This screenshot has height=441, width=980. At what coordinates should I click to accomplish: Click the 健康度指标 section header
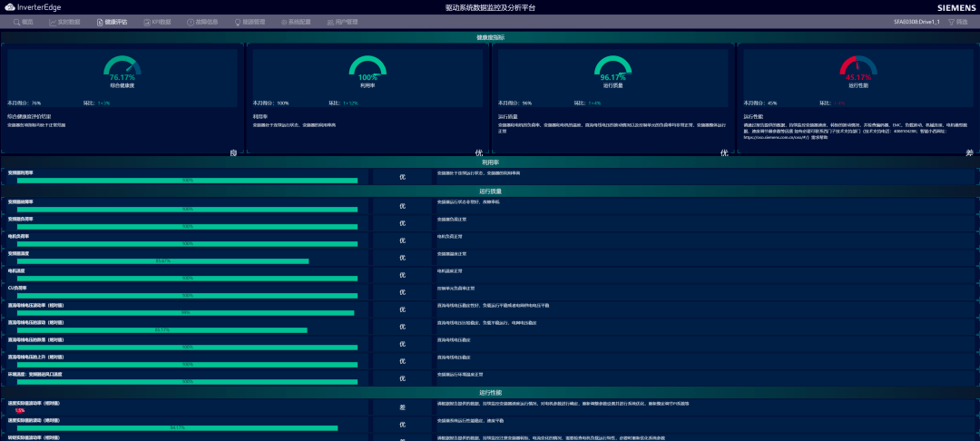490,37
